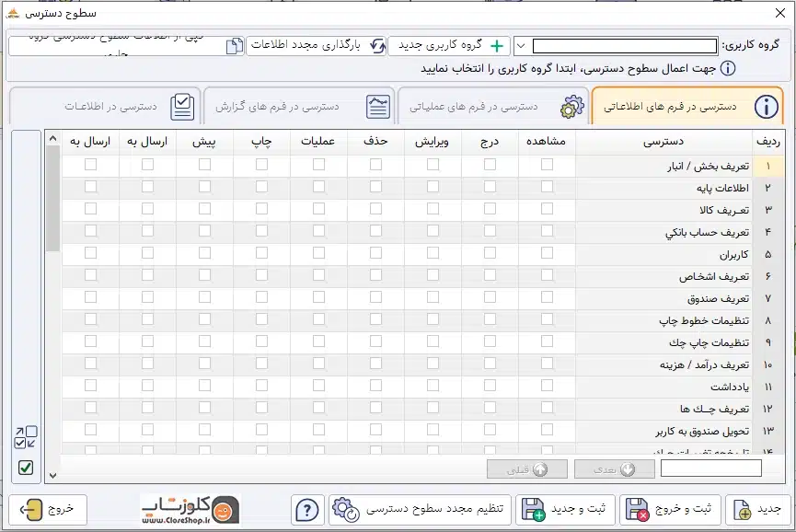Click the پیش column header

coord(204,141)
